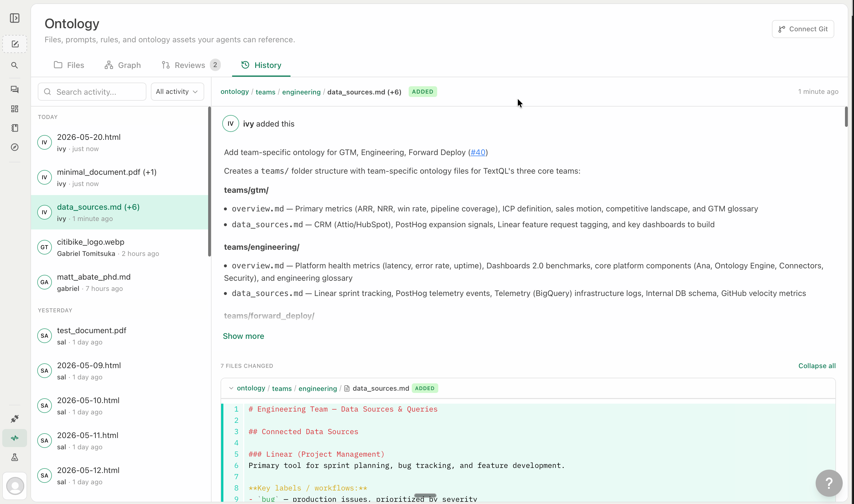Open the connectors plug icon
The image size is (854, 504).
[x=15, y=419]
